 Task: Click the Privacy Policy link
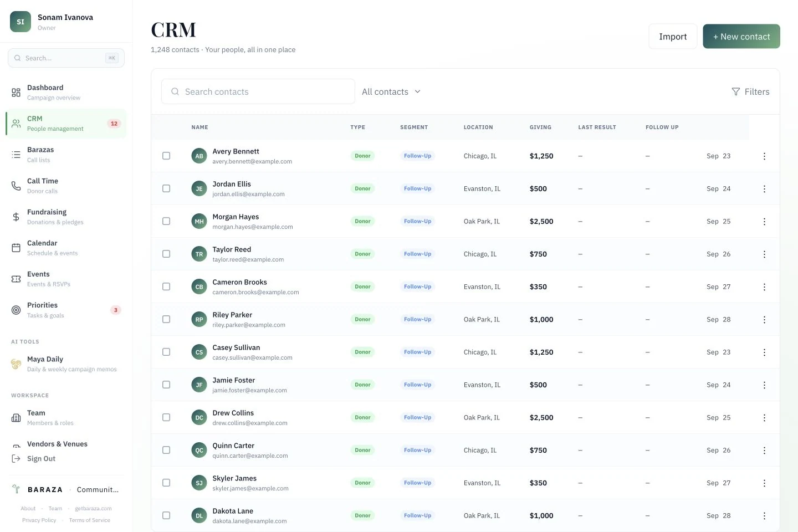39,520
